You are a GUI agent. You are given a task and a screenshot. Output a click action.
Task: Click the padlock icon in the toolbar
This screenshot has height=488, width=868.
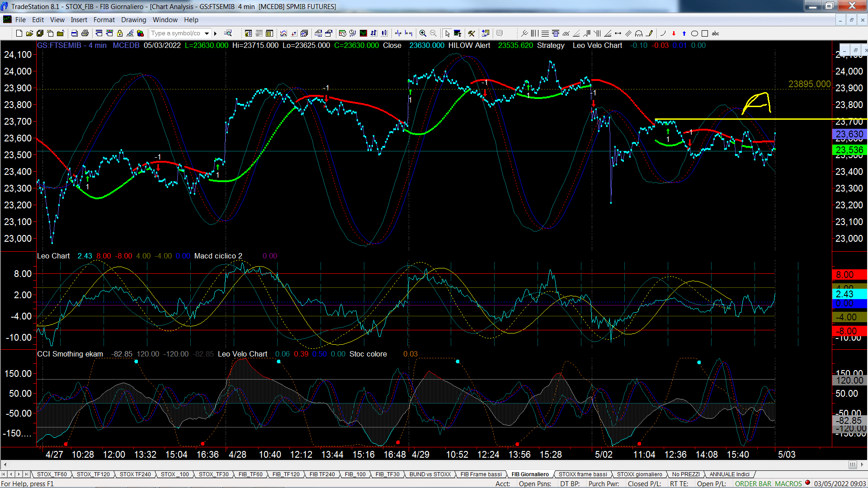[x=120, y=33]
